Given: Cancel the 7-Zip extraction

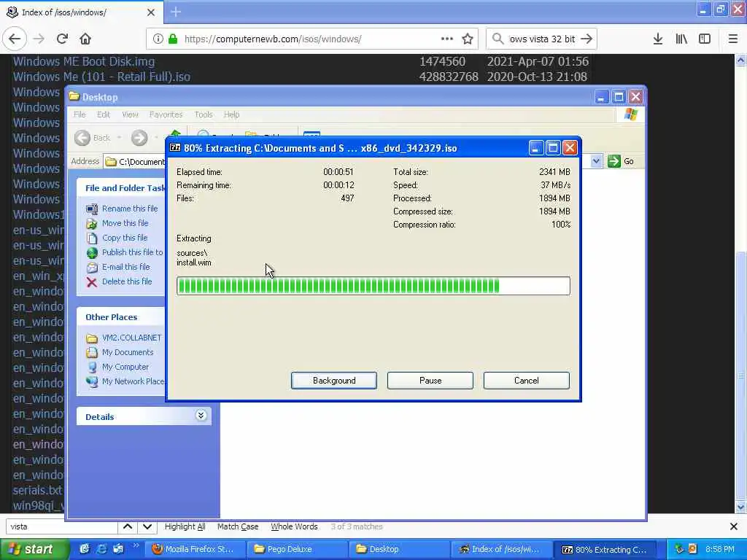Looking at the screenshot, I should [527, 381].
